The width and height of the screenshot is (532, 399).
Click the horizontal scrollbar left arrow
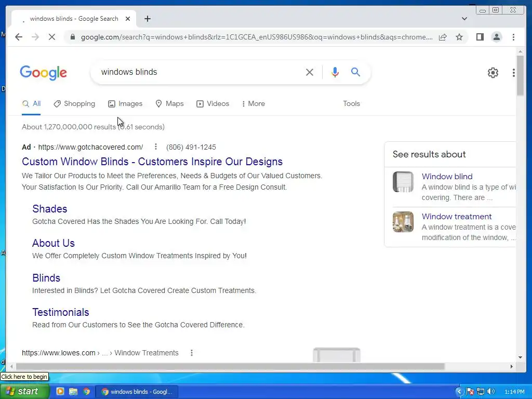pyautogui.click(x=11, y=366)
